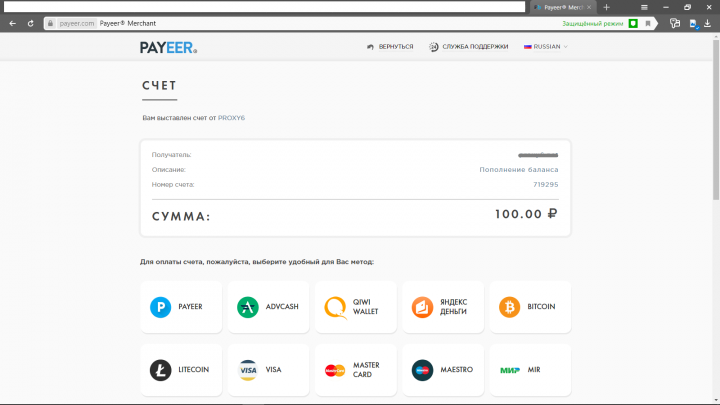
Task: Choose ADVCASH payment method
Action: pyautogui.click(x=269, y=307)
